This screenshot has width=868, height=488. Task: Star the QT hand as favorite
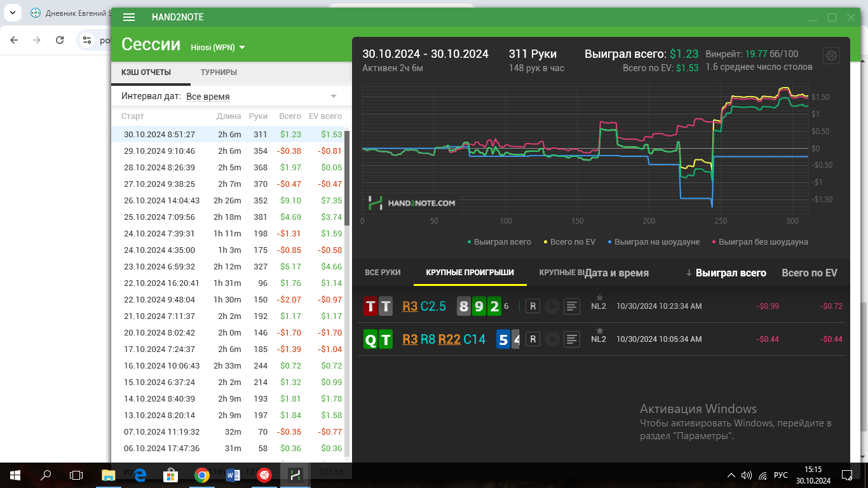[599, 330]
